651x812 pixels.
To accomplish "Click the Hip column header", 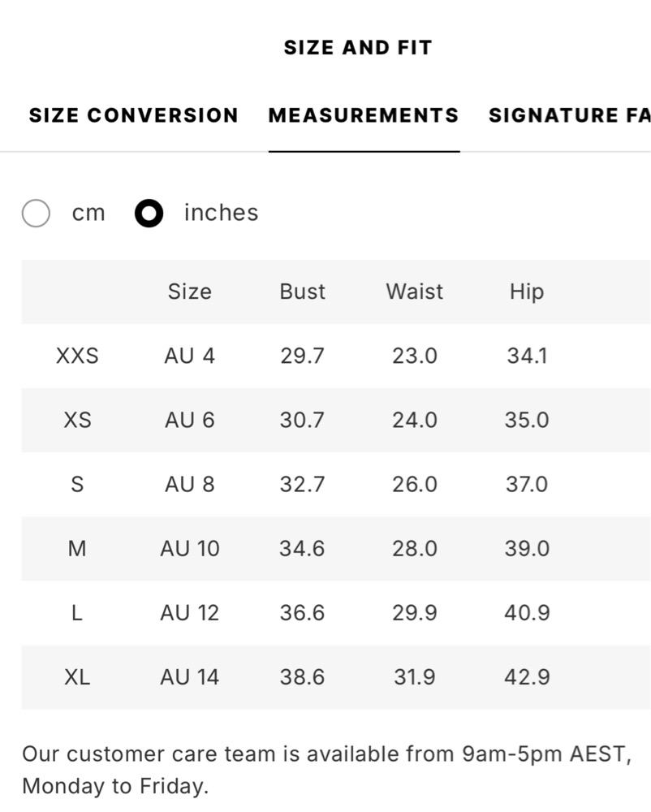I will coord(527,292).
